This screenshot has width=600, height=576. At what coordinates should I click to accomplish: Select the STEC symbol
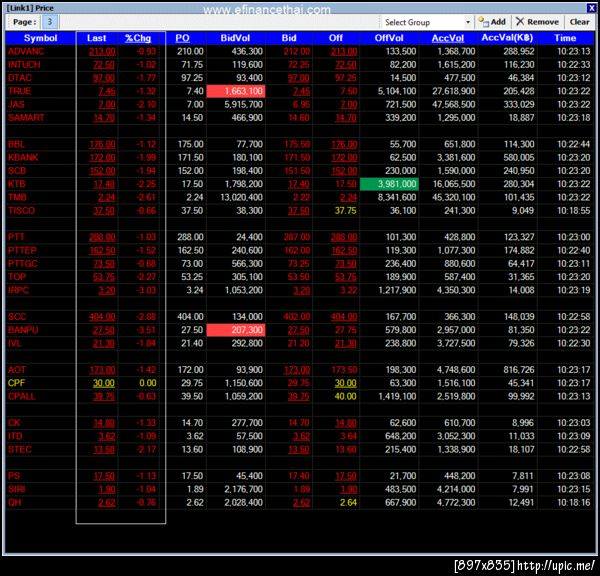click(20, 449)
